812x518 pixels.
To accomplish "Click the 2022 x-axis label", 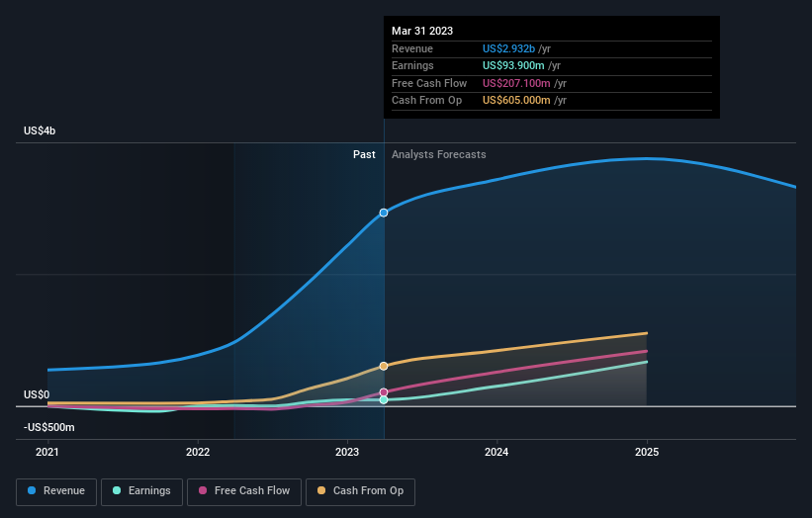I will pos(198,453).
